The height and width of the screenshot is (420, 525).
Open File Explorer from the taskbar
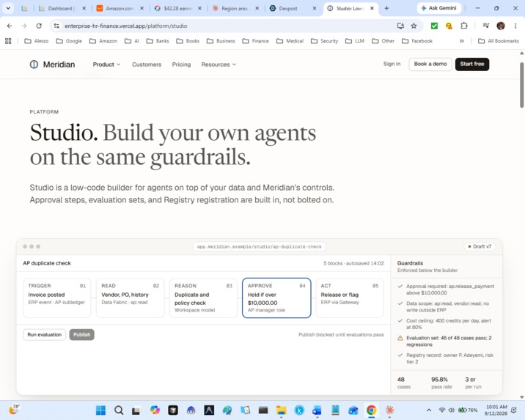pyautogui.click(x=281, y=410)
